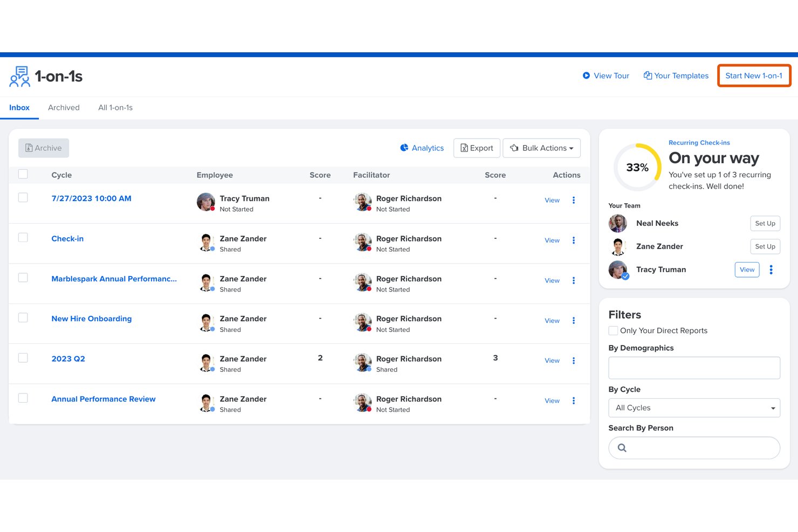Open the All 1-on-1s tab
The image size is (798, 532).
tap(115, 107)
